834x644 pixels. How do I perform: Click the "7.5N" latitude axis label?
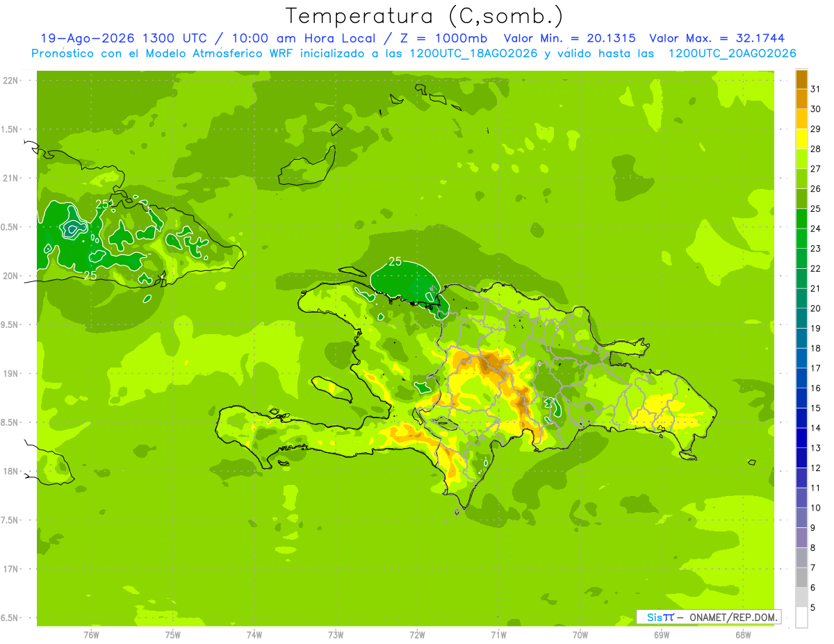tap(10, 520)
